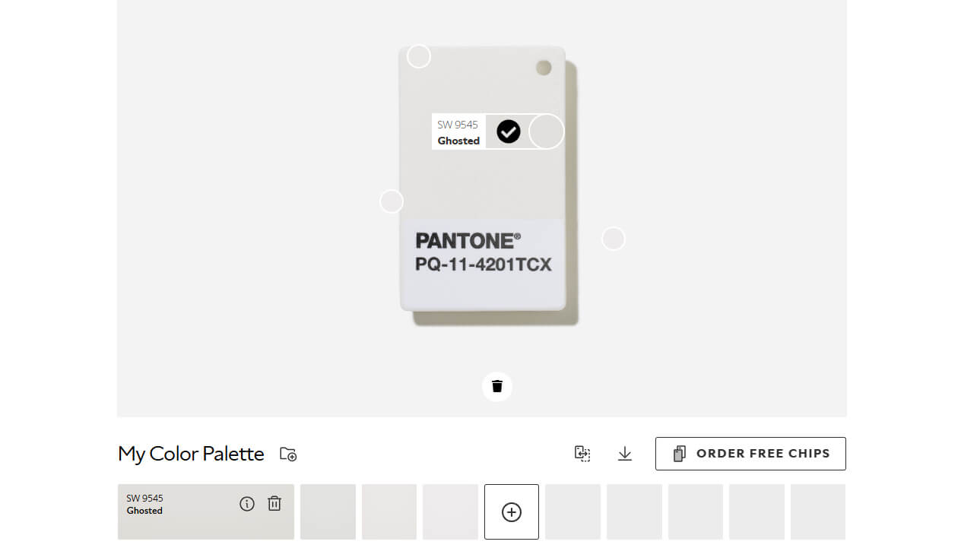This screenshot has height=551, width=980.
Task: Click the Order Free Chips button
Action: point(750,454)
